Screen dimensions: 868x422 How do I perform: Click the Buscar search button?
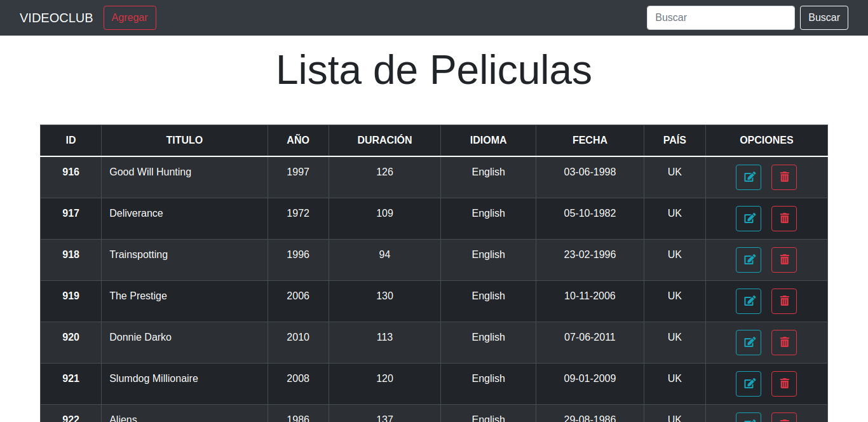tap(824, 18)
